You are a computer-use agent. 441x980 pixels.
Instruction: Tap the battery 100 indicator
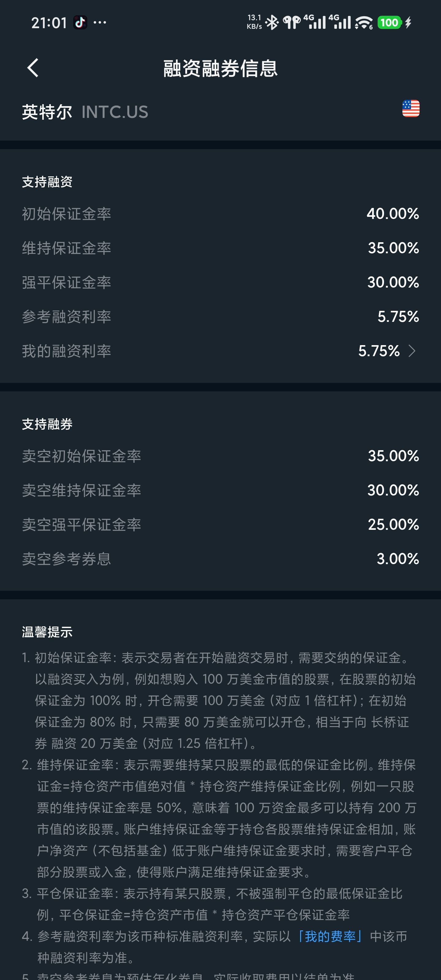389,22
